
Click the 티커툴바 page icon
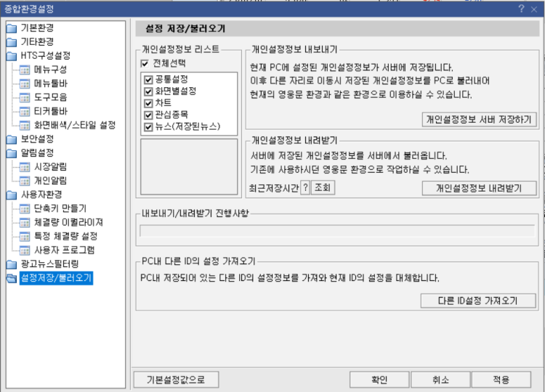click(x=25, y=112)
